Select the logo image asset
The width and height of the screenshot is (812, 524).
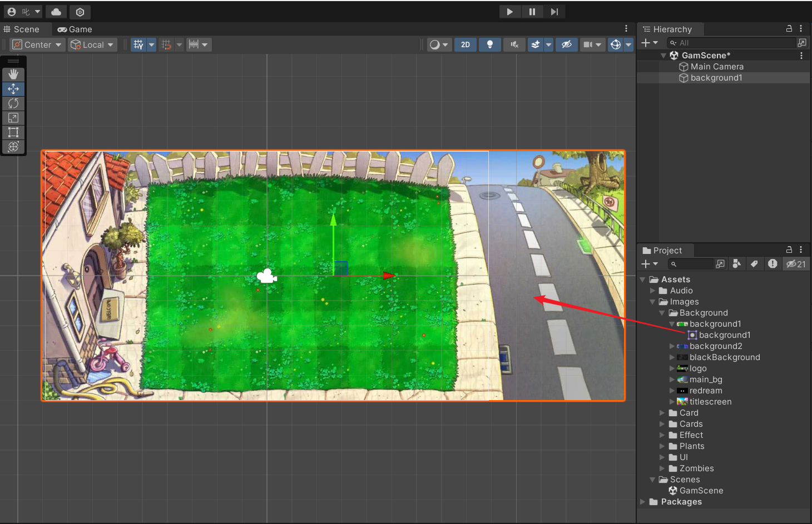[698, 368]
